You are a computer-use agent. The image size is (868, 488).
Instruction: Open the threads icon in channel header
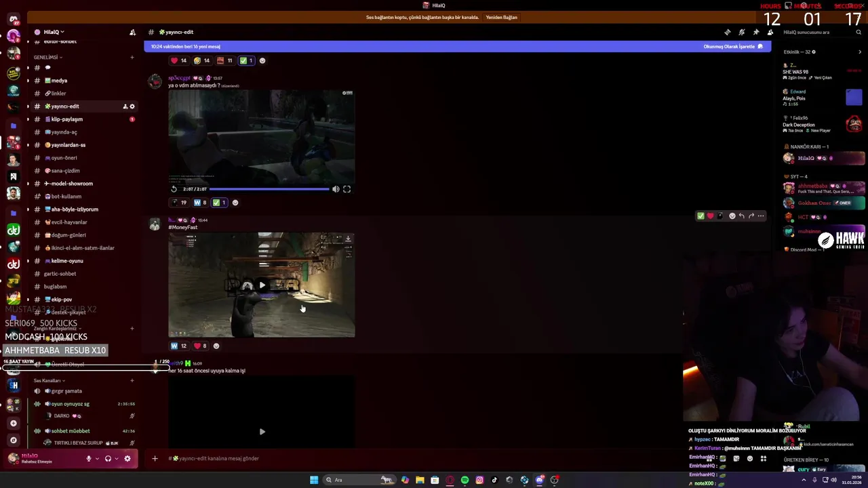click(728, 32)
